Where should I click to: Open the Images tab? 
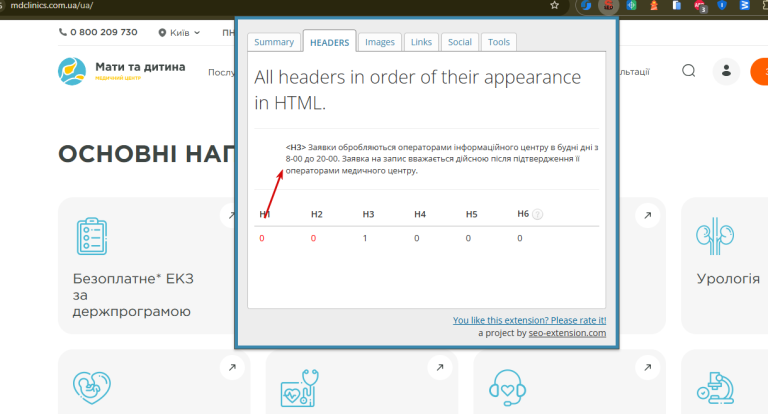(380, 42)
